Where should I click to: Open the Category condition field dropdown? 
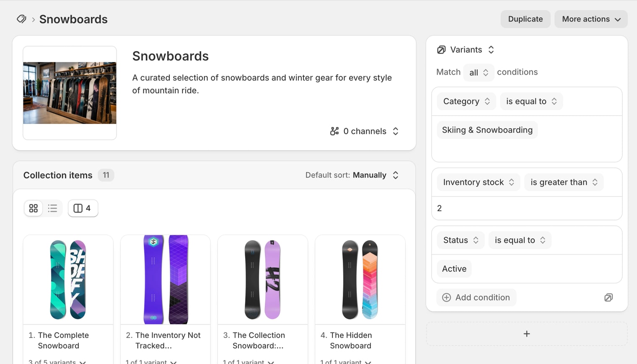pos(466,101)
